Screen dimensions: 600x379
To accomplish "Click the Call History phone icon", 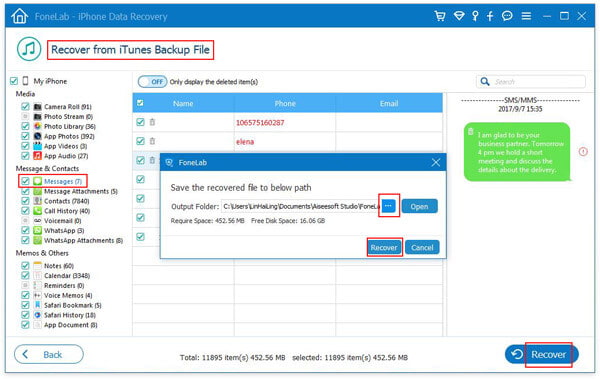I will click(38, 211).
